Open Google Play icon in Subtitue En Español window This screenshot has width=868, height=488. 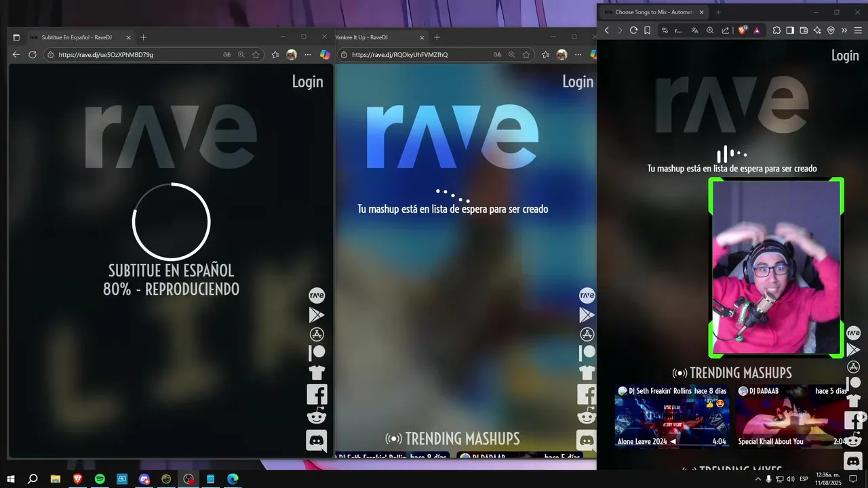[317, 314]
